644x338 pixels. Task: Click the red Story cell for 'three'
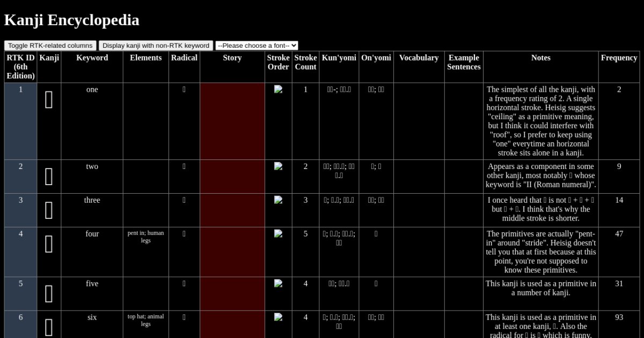point(232,210)
